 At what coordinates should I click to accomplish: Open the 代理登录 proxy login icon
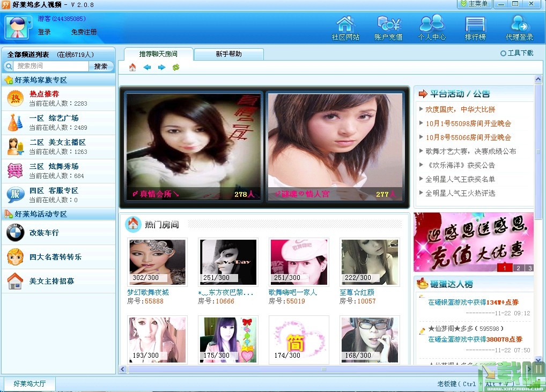(519, 28)
